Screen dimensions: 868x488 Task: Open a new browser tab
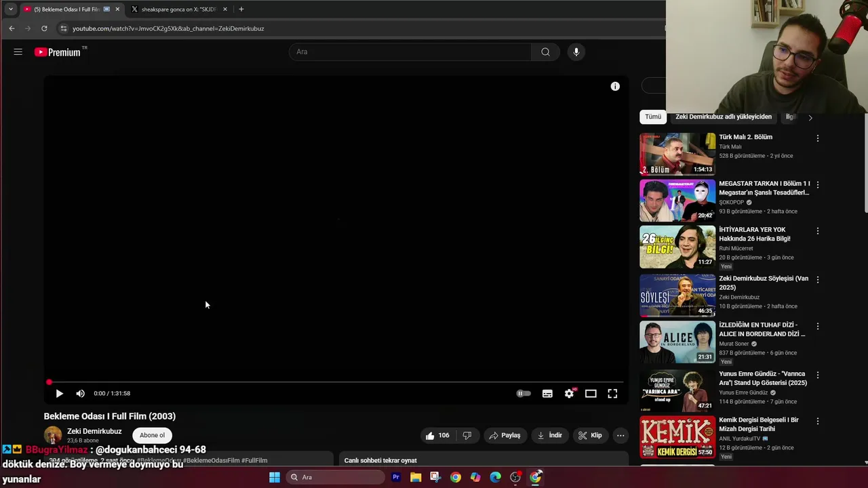click(241, 9)
